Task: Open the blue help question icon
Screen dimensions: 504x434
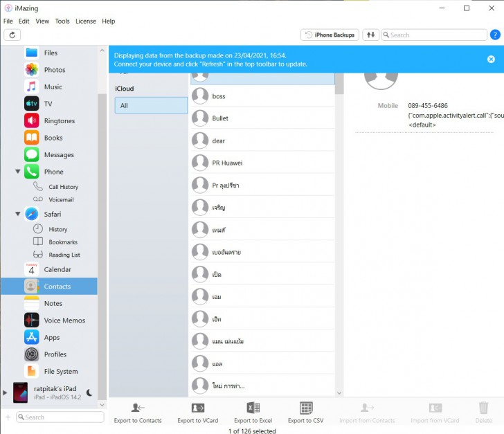Action: click(495, 35)
